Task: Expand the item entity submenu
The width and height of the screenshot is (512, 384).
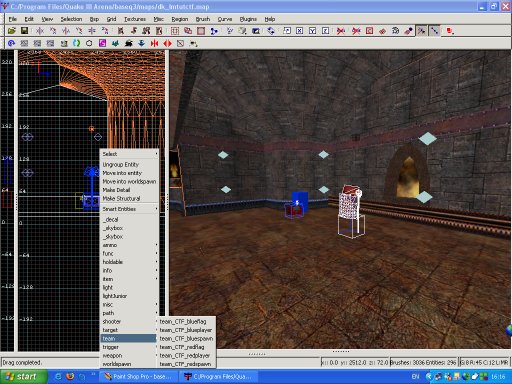Action: (129, 279)
